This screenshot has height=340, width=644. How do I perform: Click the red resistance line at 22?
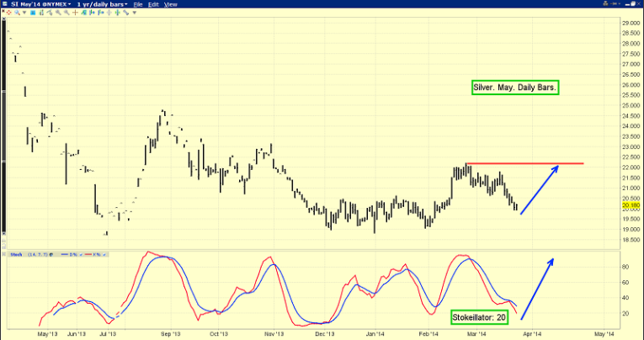click(522, 163)
